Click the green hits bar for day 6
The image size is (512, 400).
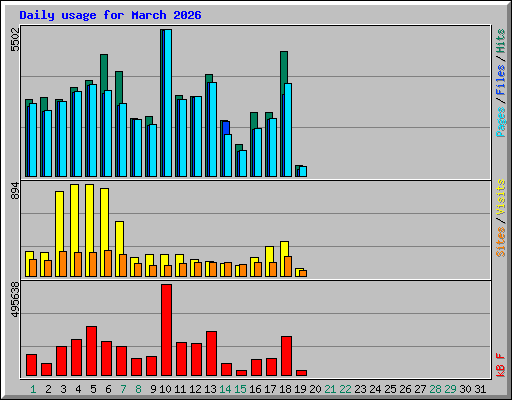[x=104, y=72]
